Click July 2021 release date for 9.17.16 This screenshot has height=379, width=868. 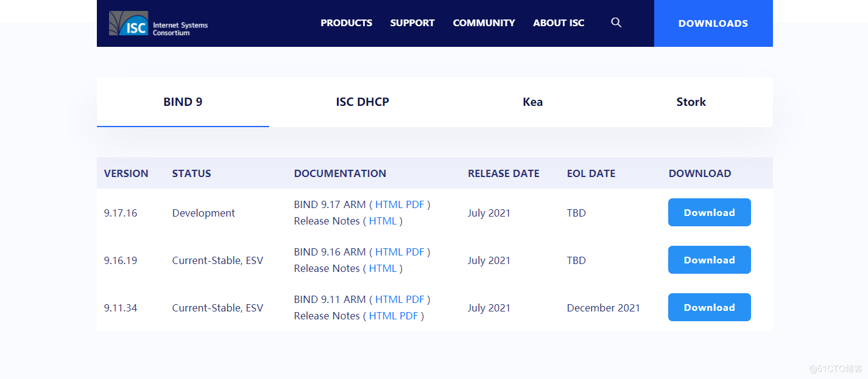coord(489,213)
